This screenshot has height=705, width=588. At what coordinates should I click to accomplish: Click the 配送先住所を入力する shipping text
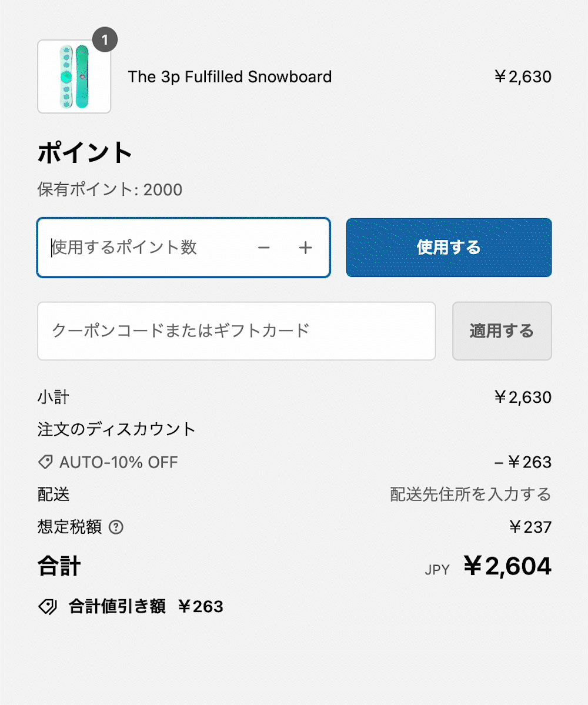click(470, 494)
